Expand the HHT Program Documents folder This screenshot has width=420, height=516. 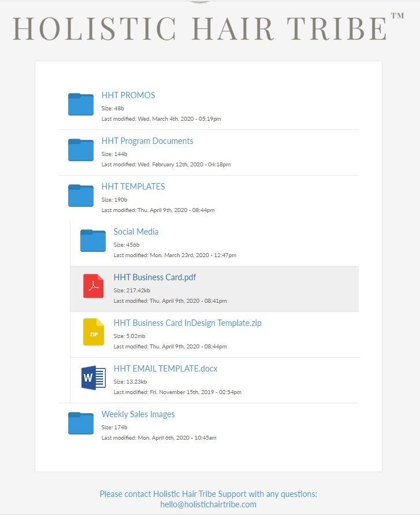147,141
